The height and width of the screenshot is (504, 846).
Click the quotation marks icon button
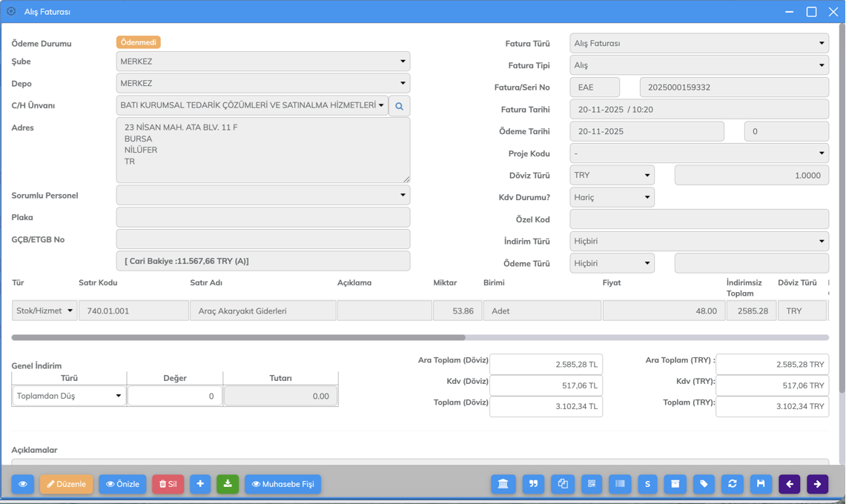point(533,484)
